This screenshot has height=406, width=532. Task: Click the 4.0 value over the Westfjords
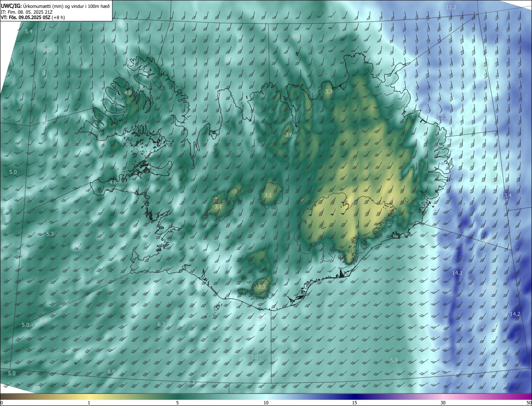coord(128,93)
